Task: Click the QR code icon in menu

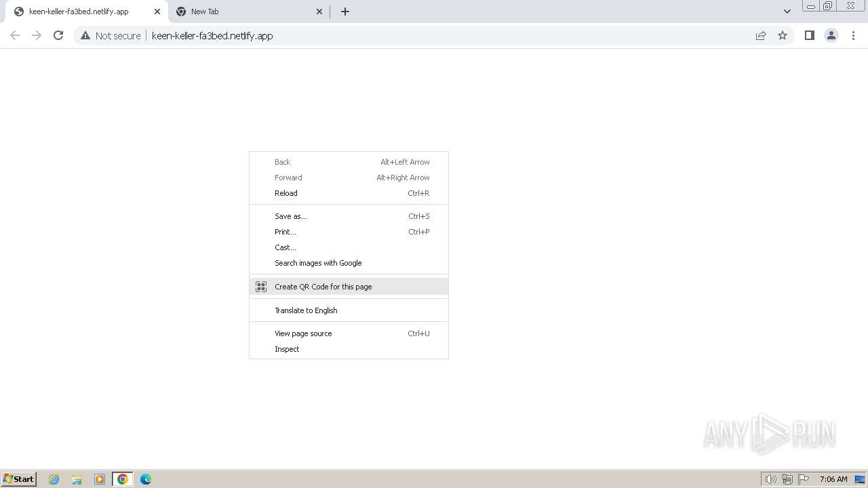Action: pyautogui.click(x=261, y=287)
